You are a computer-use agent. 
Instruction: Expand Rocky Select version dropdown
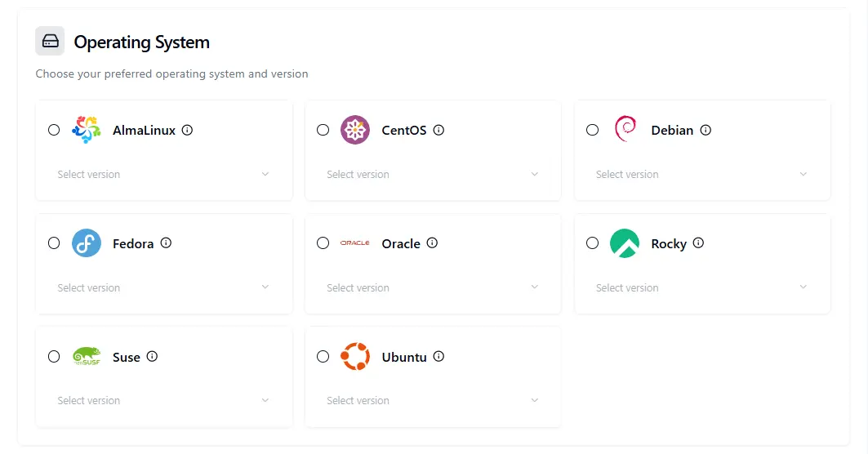tap(702, 287)
